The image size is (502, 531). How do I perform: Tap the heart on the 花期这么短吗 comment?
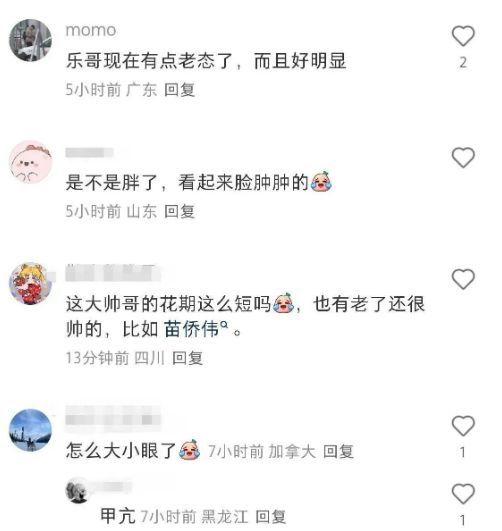463,279
